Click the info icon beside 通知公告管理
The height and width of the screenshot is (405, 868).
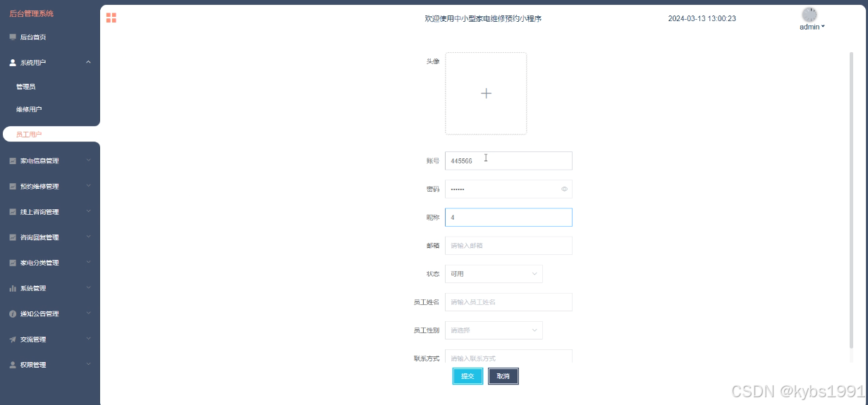[13, 314]
